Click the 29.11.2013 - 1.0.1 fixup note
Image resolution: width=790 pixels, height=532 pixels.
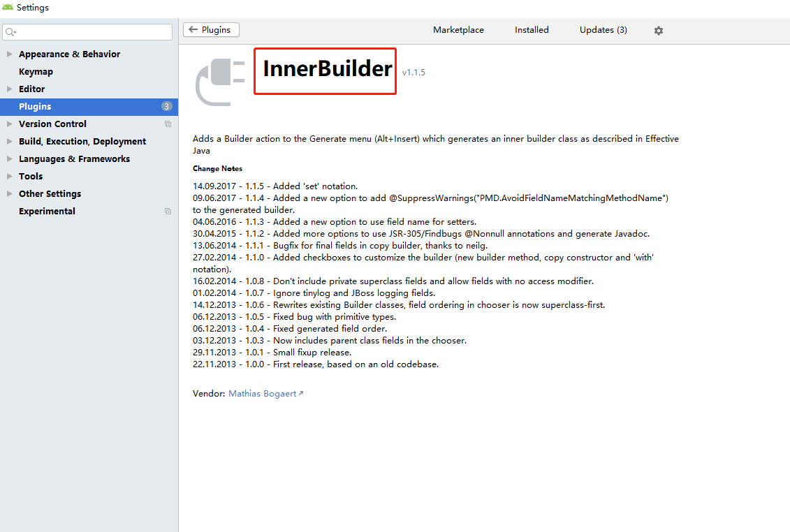[x=272, y=353]
